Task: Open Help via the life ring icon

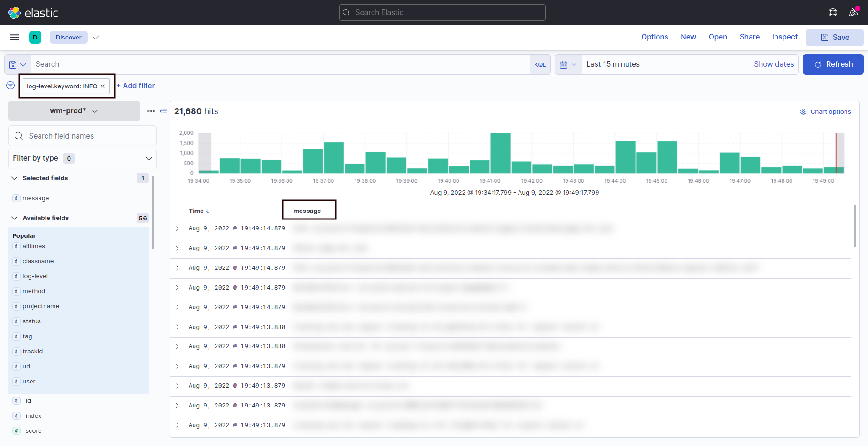Action: 833,13
